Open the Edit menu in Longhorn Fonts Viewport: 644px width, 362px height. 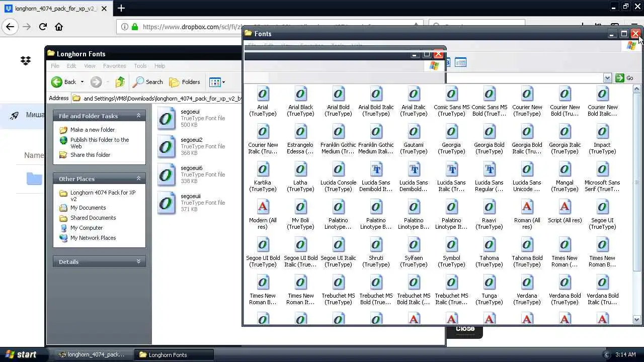(71, 66)
